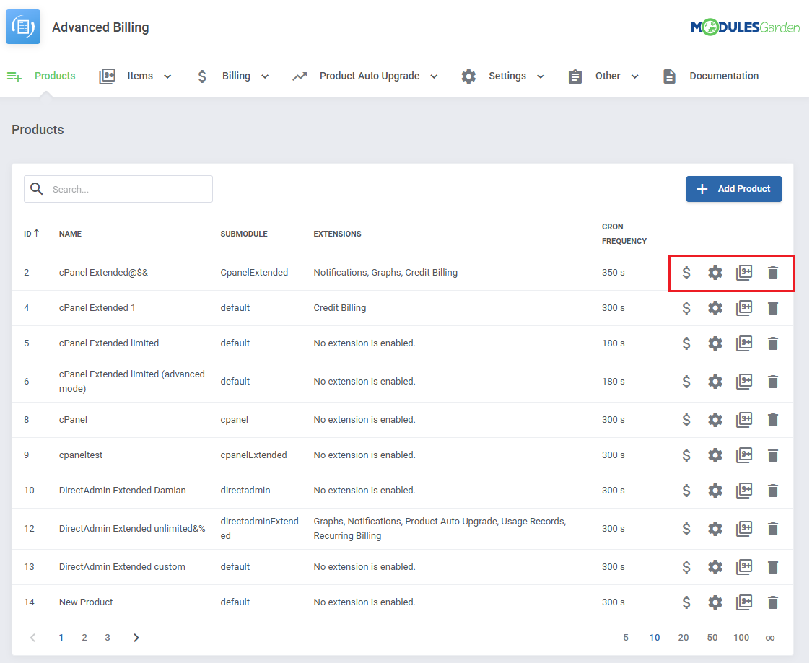The image size is (812, 663).
Task: Click the 'directadmin' submodule cell
Action: (245, 490)
